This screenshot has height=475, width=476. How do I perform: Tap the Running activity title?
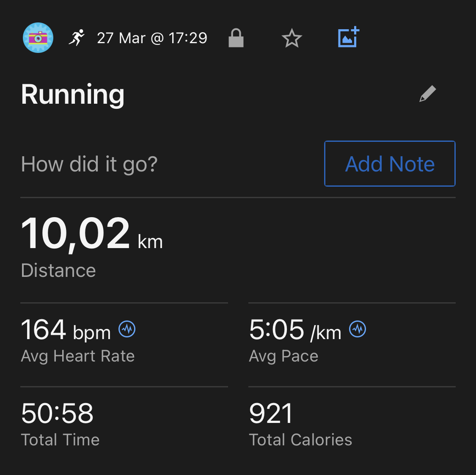pyautogui.click(x=73, y=94)
